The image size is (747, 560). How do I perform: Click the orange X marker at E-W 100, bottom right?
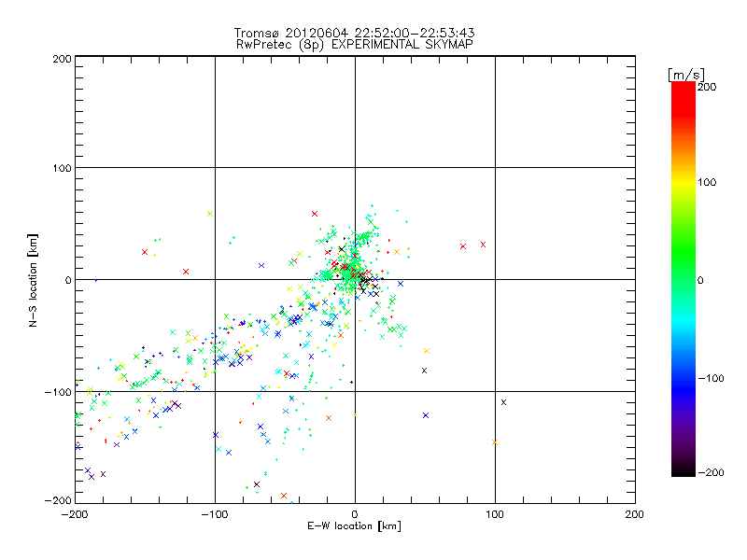pyautogui.click(x=494, y=442)
